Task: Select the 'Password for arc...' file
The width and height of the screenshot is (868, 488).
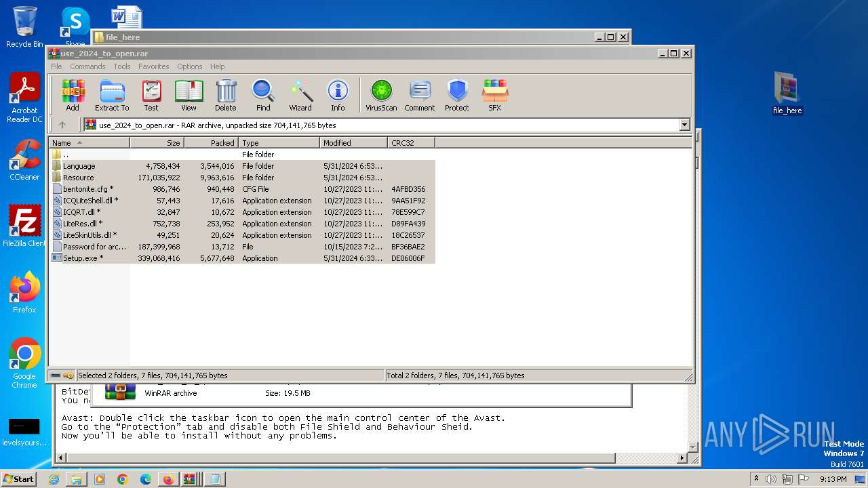Action: (242, 247)
